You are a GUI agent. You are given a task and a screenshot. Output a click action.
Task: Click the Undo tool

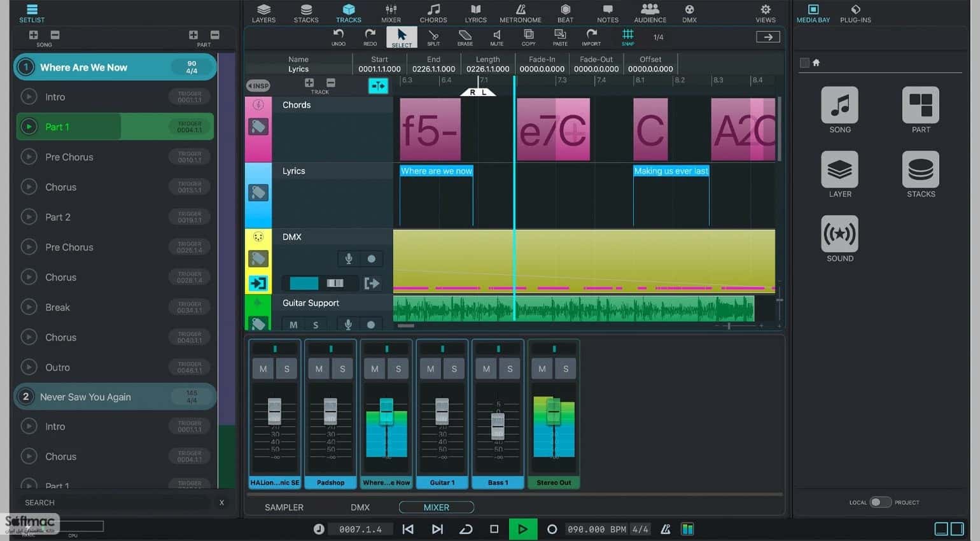tap(339, 38)
